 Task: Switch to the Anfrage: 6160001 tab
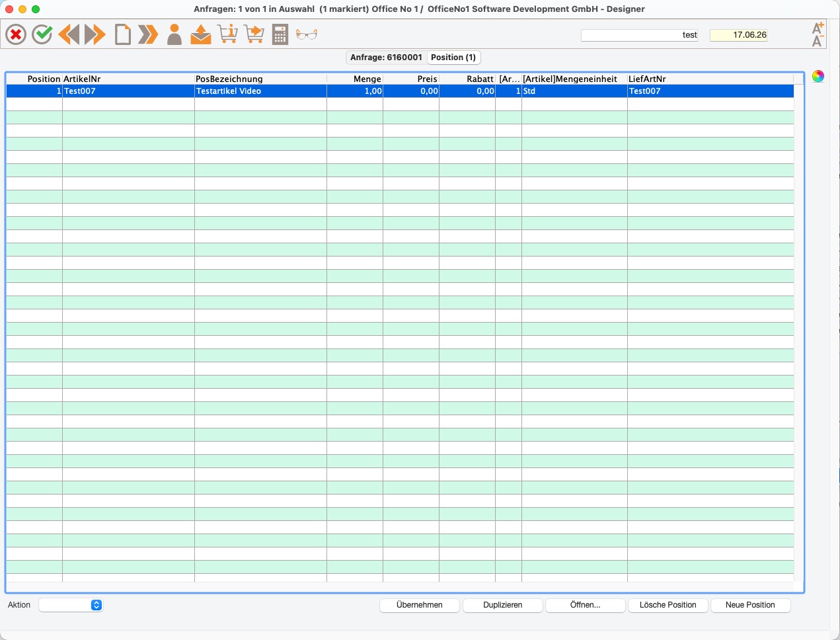pyautogui.click(x=386, y=58)
